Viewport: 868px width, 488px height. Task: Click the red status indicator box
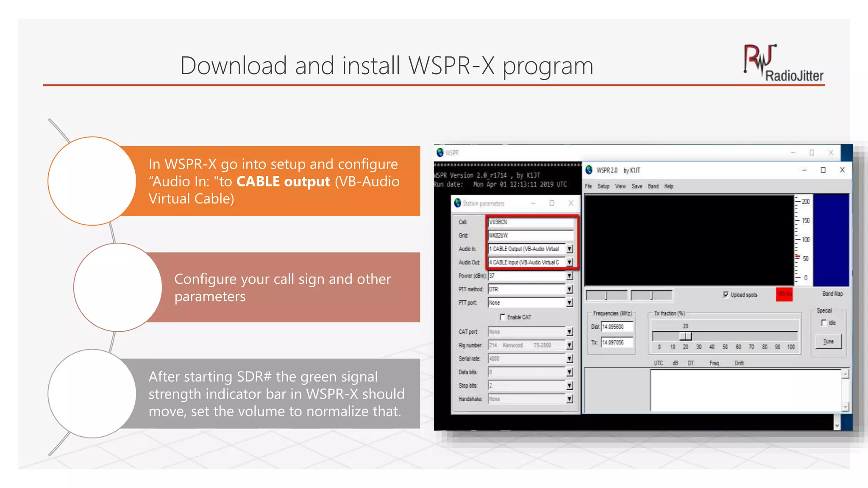click(784, 294)
